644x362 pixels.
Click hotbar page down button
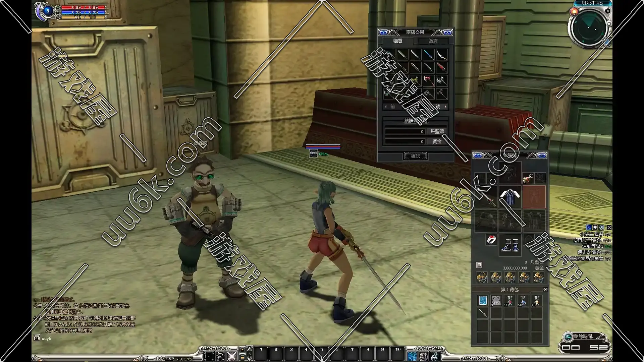[x=242, y=358]
